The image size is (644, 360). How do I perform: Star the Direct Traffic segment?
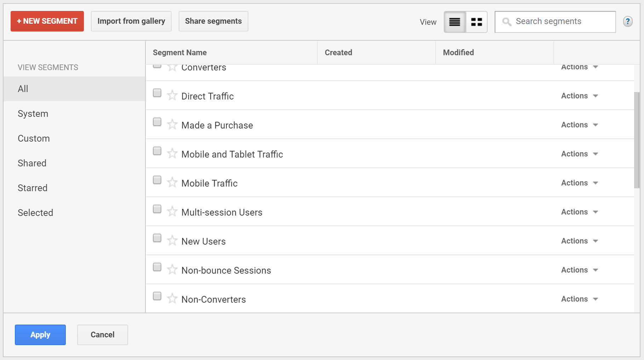click(172, 96)
